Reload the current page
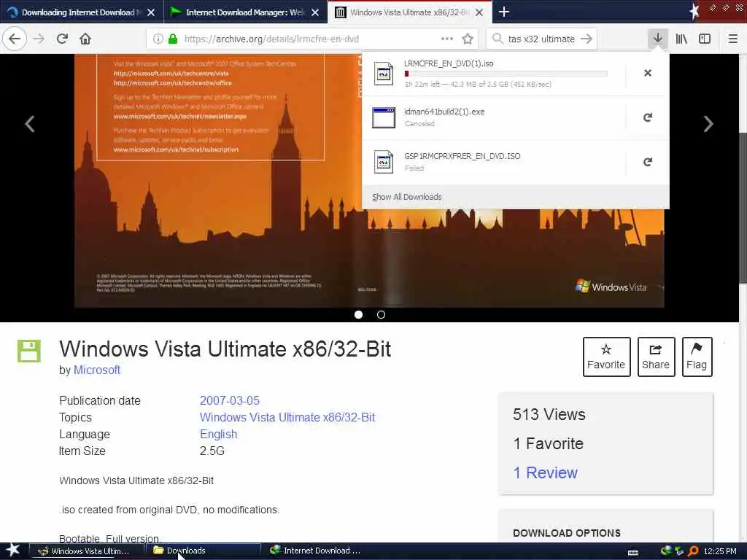The image size is (747, 560). (x=62, y=39)
